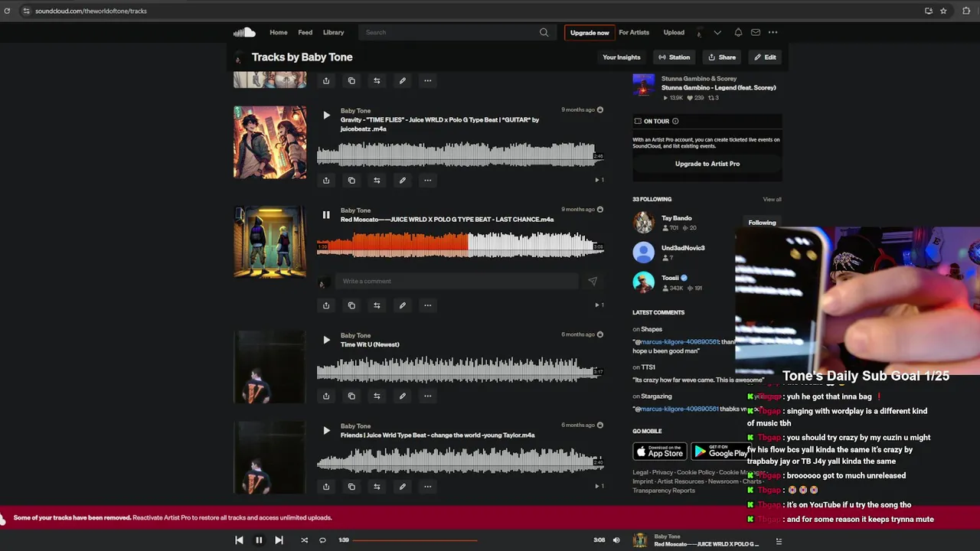Viewport: 980px width, 551px height.
Task: Open the header more options menu
Action: point(773,32)
